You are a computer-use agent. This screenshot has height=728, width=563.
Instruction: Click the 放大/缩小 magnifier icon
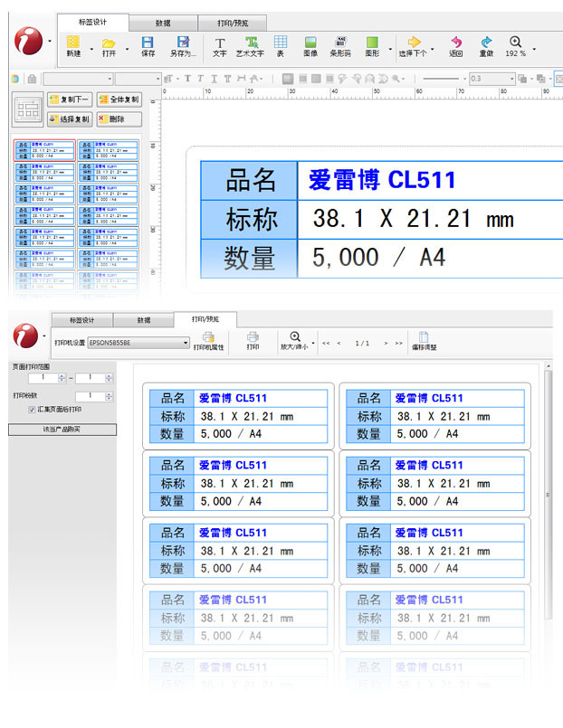point(295,336)
